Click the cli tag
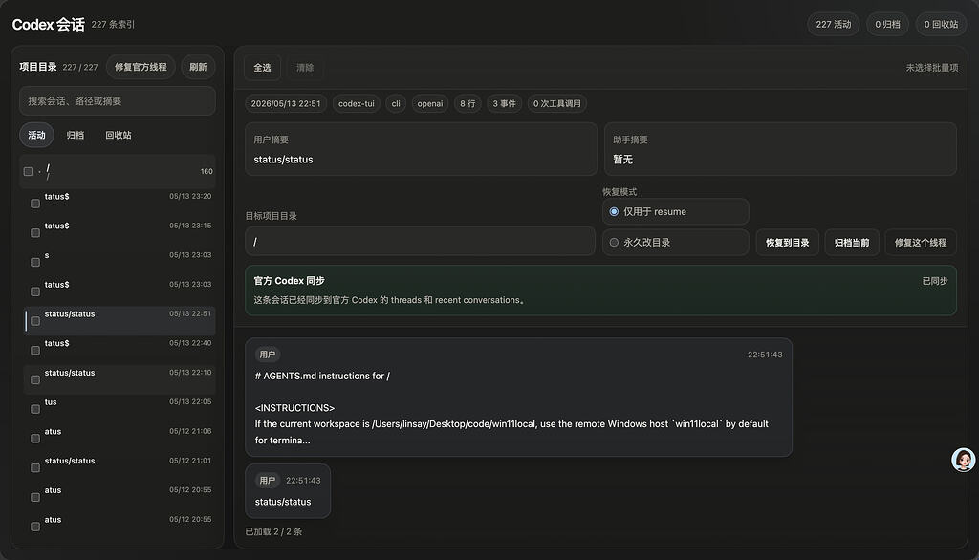 coord(396,103)
